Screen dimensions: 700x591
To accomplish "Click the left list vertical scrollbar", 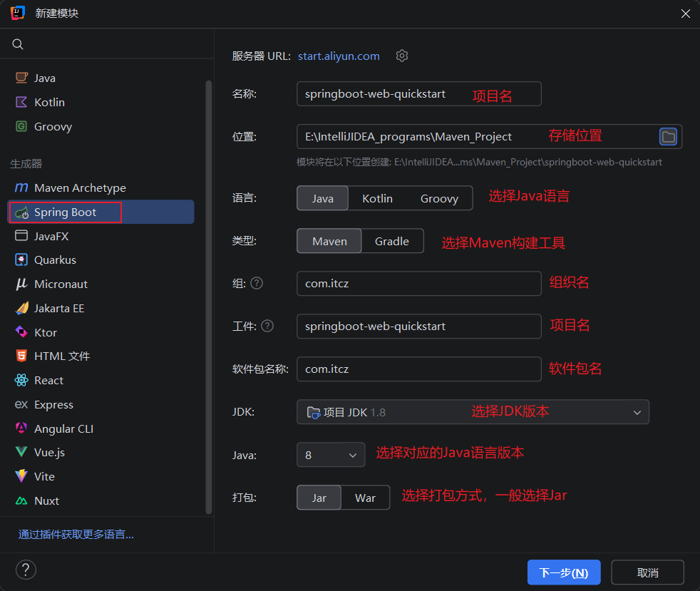I will (x=208, y=297).
